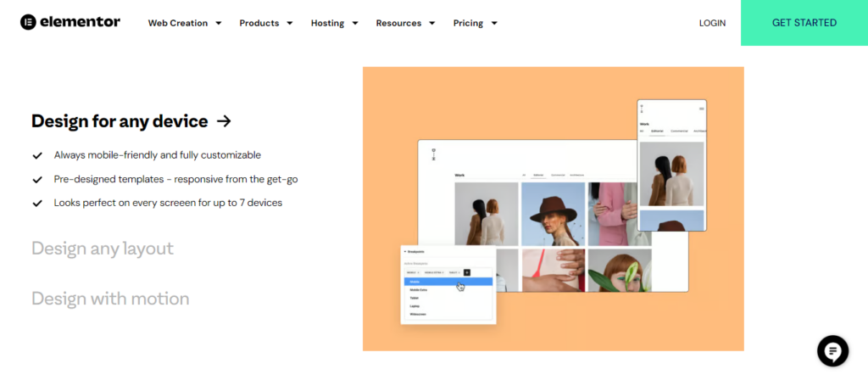Click the Elementor logo icon
This screenshot has height=386, width=868.
tap(27, 23)
